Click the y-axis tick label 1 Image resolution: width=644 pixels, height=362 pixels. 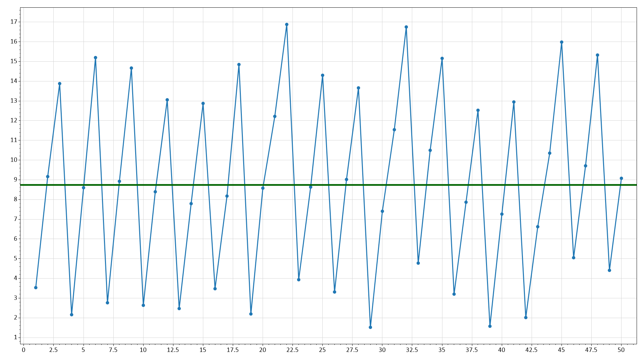[x=15, y=337]
